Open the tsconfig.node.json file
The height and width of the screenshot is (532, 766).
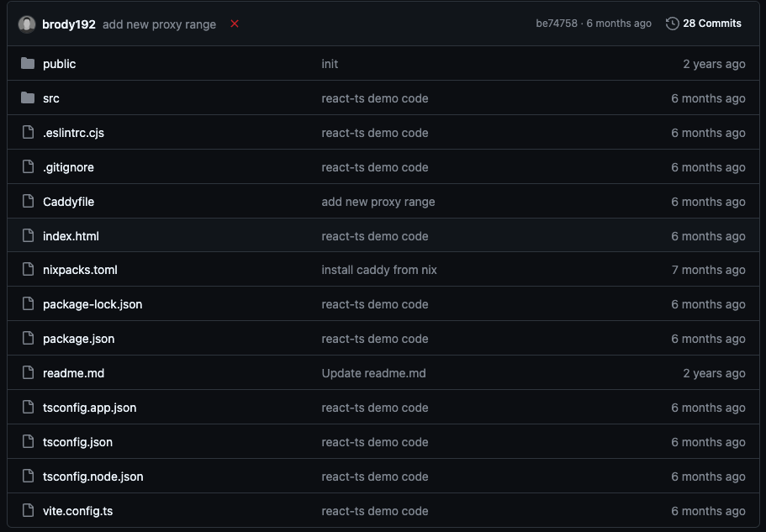[x=93, y=477]
